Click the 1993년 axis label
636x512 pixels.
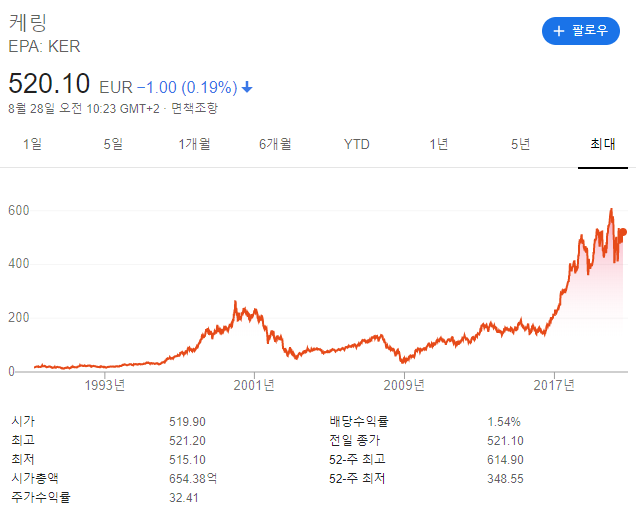coord(105,385)
